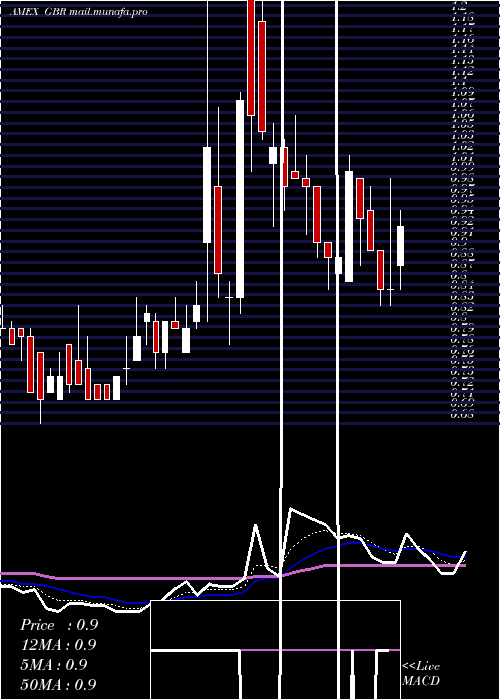Click the <<Live MACD label

[x=421, y=674]
